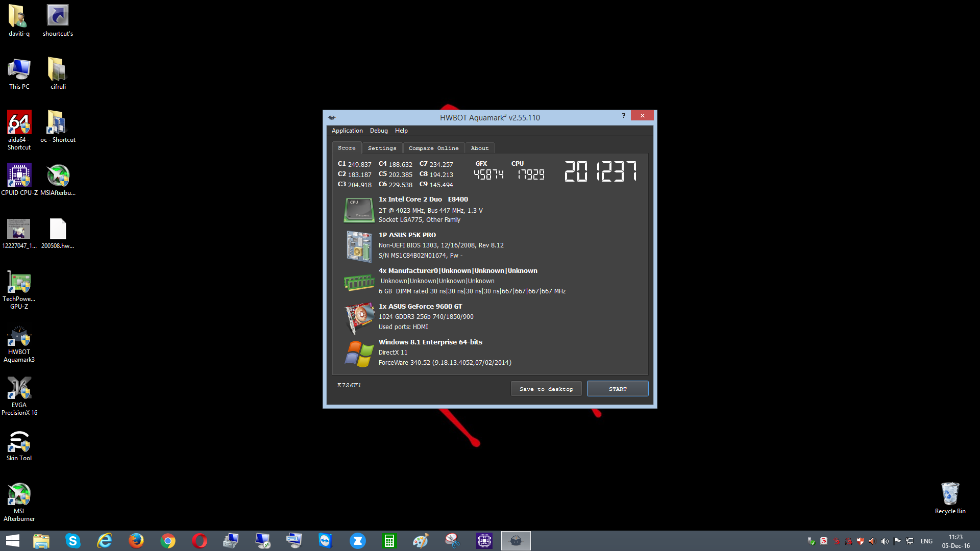The width and height of the screenshot is (980, 551).
Task: Open the Debug menu
Action: point(379,131)
